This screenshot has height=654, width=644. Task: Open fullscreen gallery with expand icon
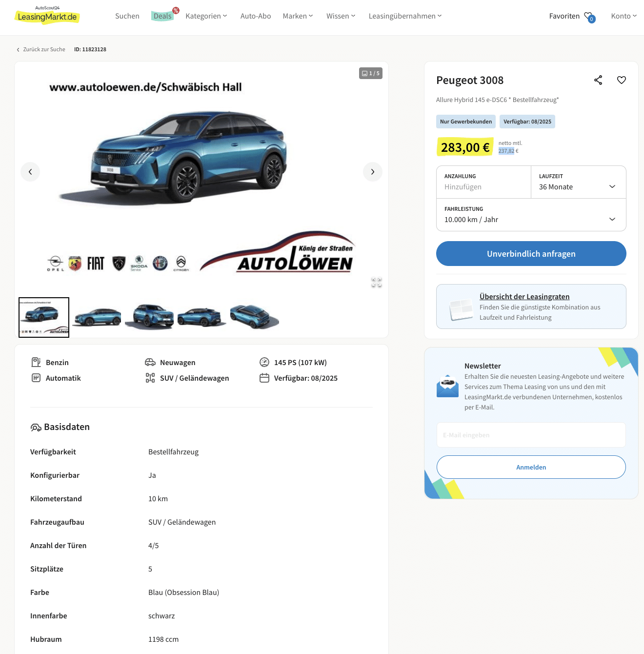377,283
